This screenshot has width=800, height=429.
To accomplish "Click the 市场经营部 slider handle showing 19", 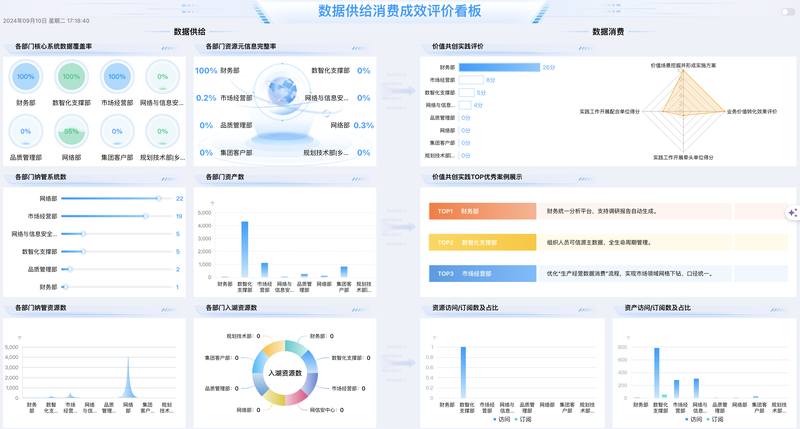I will (145, 216).
